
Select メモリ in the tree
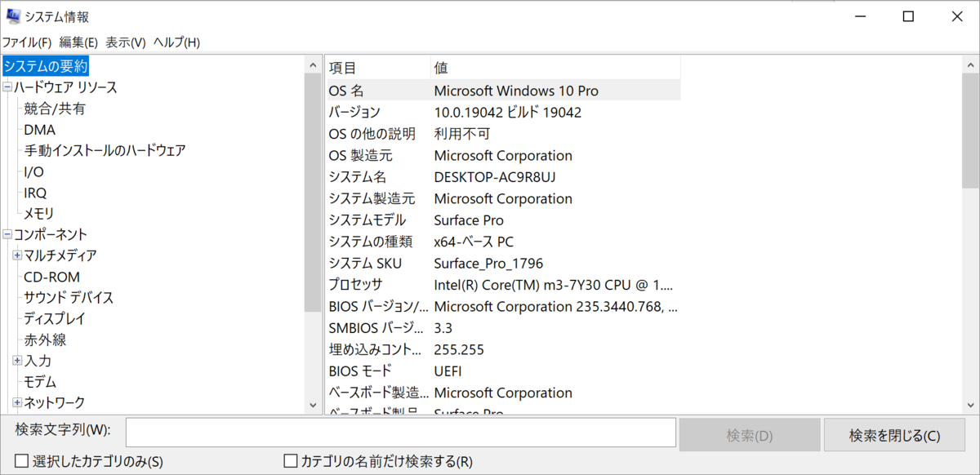pos(38,214)
